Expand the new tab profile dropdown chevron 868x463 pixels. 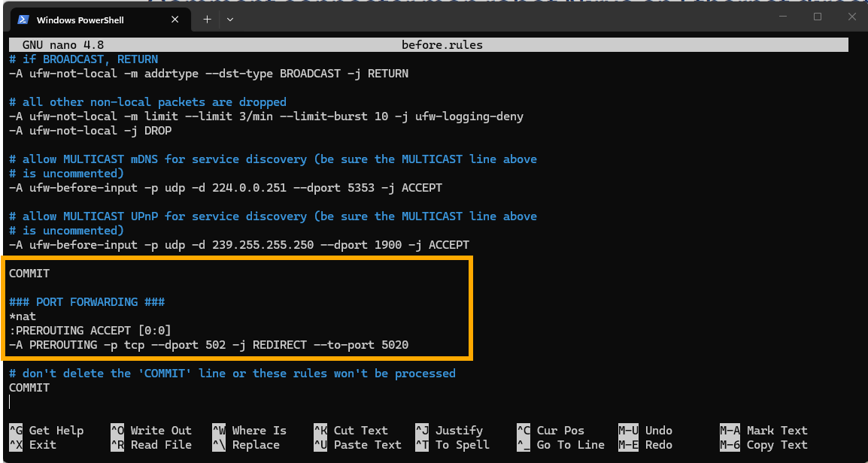(230, 19)
